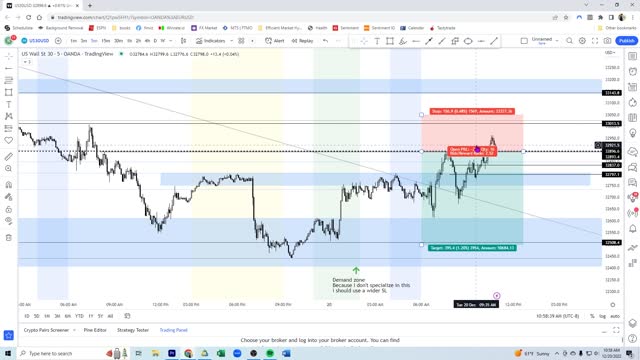Image resolution: width=640 pixels, height=360 pixels.
Task: Remove drawings with trash icon
Action: (x=9, y=237)
